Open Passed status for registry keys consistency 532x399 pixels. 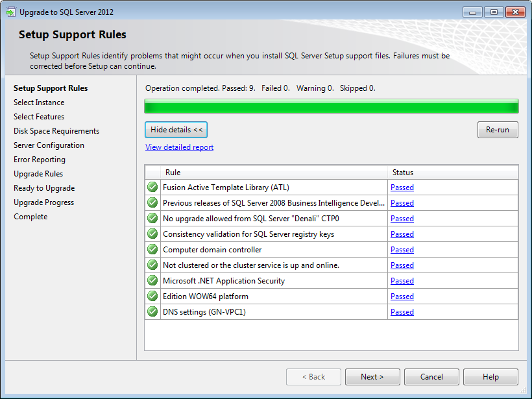pos(402,234)
